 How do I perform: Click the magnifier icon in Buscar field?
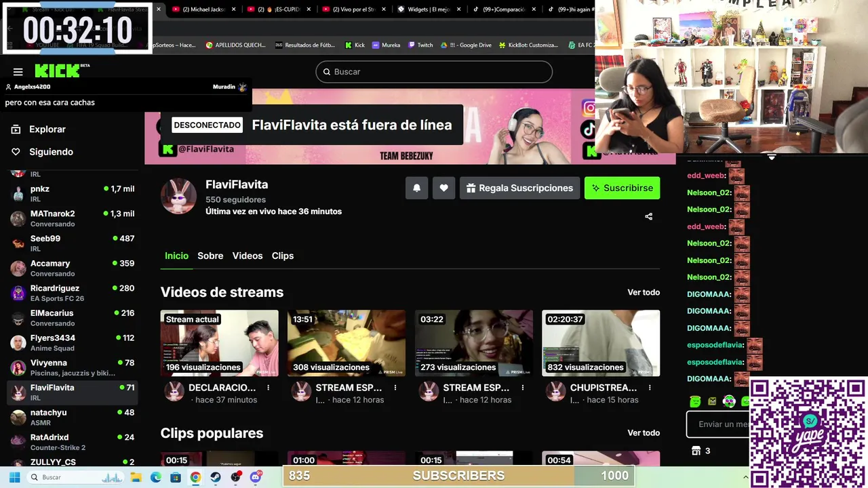(326, 72)
